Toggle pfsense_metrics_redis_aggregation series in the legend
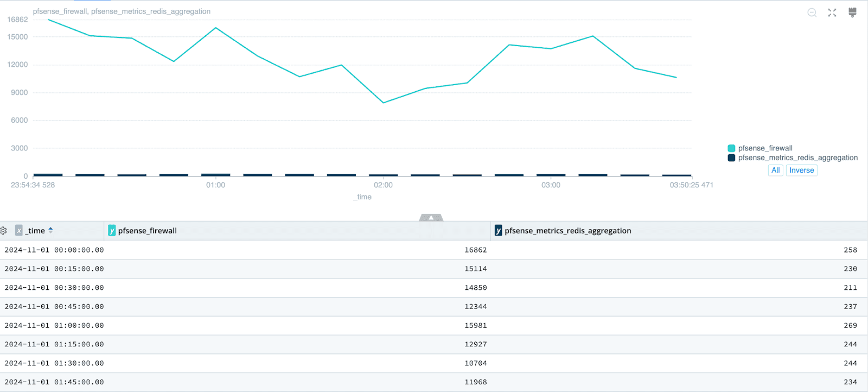Viewport: 868px width, 392px height. [797, 158]
